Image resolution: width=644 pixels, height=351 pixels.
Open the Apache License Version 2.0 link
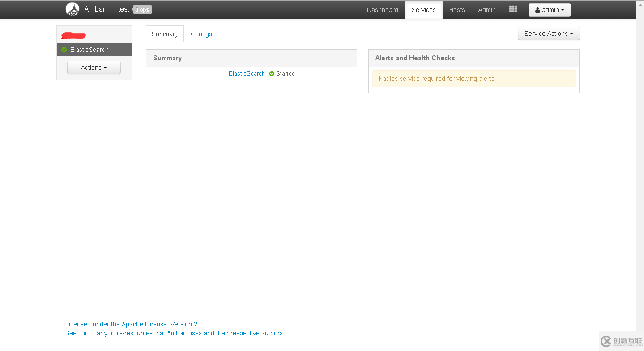(135, 324)
